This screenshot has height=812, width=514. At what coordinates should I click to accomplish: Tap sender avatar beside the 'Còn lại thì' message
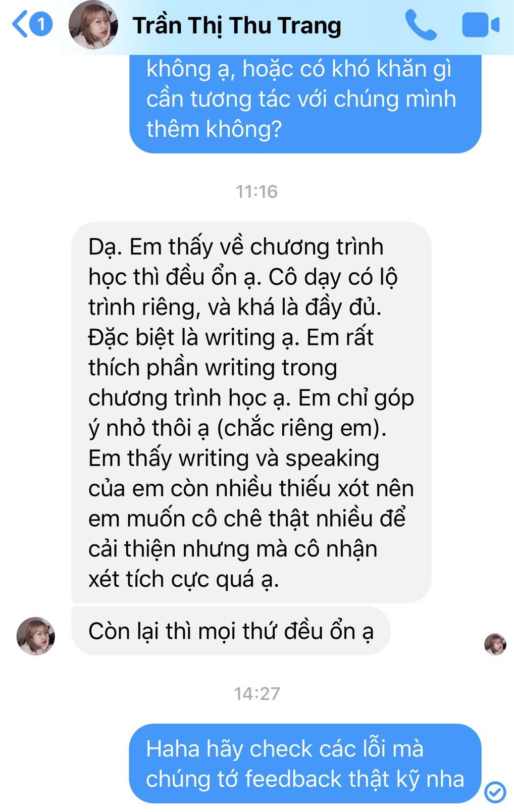[36, 636]
